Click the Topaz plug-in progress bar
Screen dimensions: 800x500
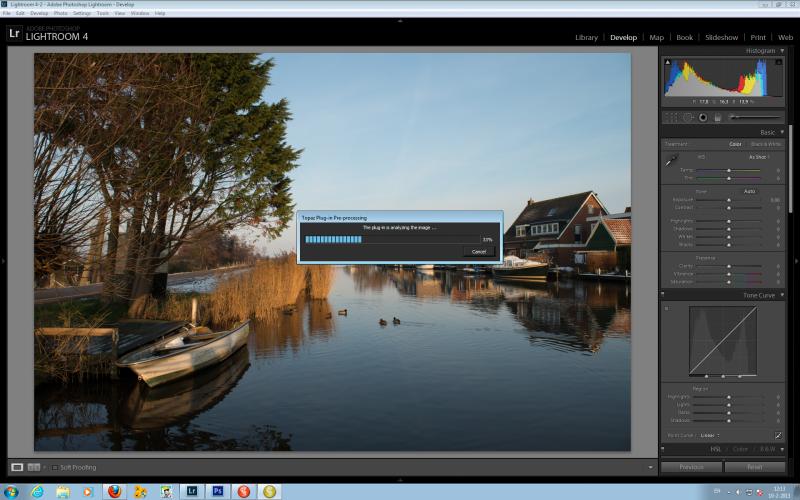[392, 239]
